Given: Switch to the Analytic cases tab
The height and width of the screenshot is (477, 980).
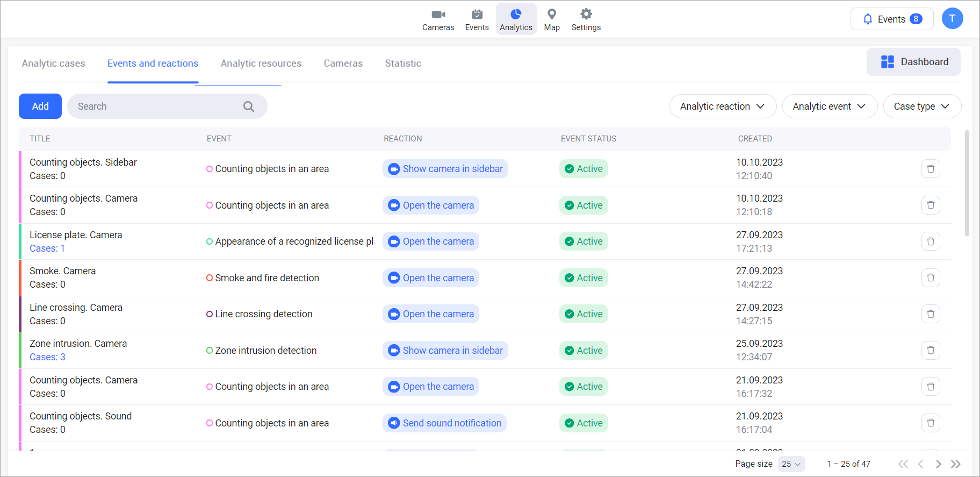Looking at the screenshot, I should [53, 63].
